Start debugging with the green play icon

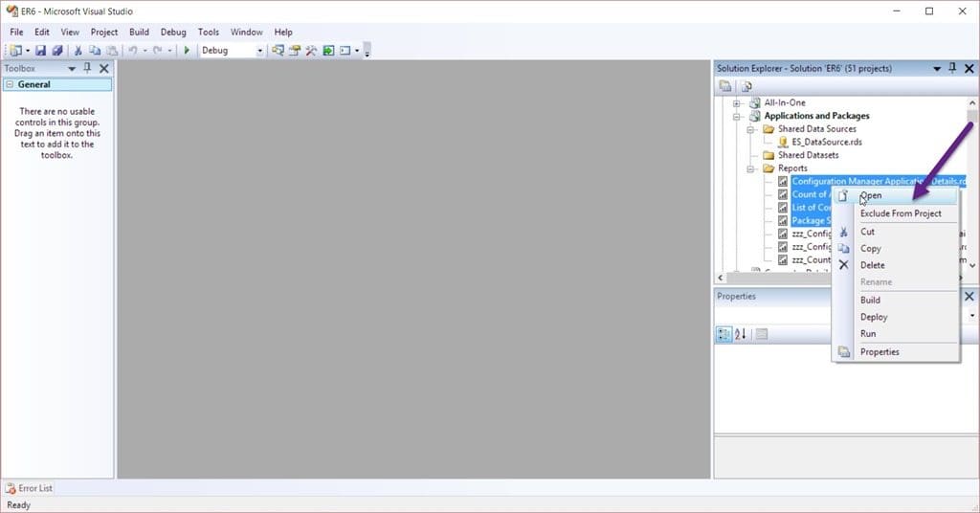(x=187, y=51)
